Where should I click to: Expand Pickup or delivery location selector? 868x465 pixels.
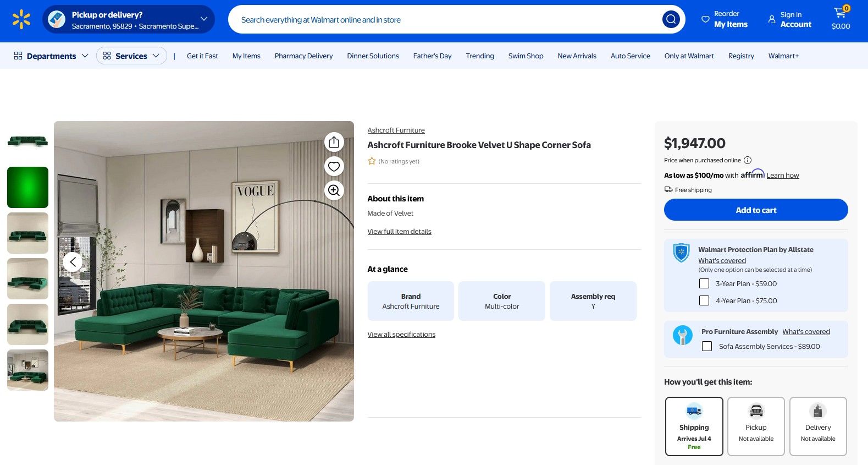pos(129,20)
